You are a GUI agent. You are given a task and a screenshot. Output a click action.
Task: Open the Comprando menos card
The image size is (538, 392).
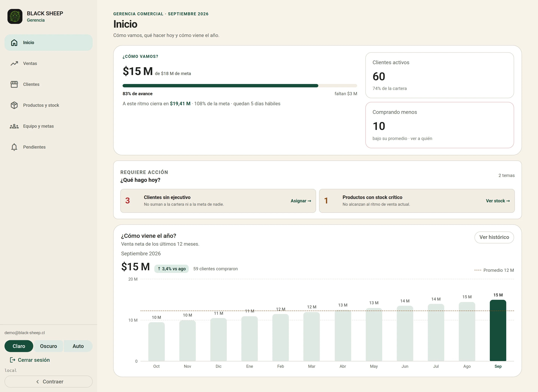pyautogui.click(x=440, y=125)
